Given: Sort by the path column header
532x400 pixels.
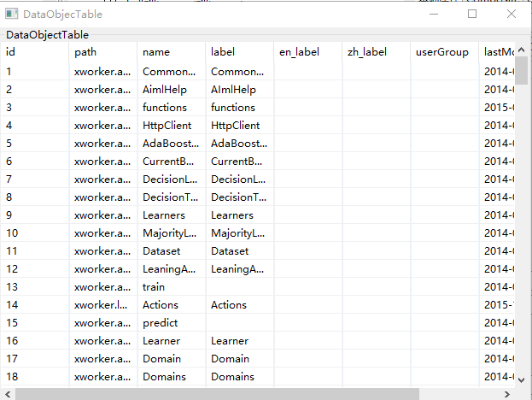Looking at the screenshot, I should (x=103, y=52).
